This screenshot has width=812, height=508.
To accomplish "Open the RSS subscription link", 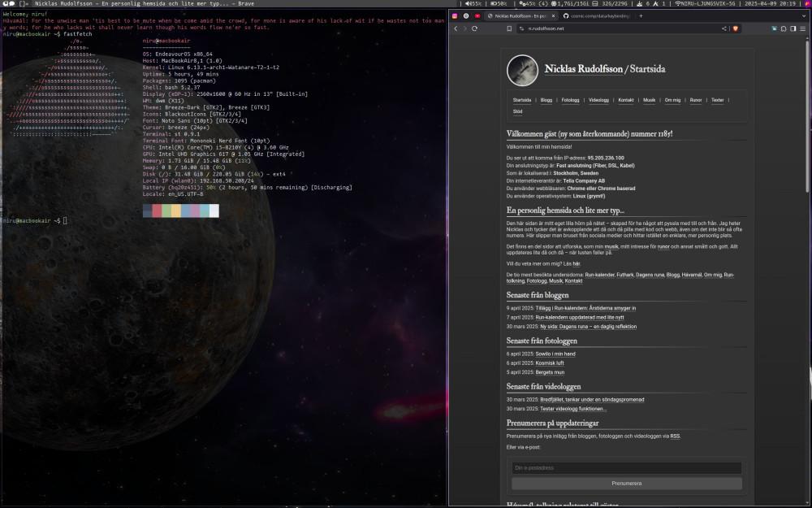I will (x=675, y=436).
